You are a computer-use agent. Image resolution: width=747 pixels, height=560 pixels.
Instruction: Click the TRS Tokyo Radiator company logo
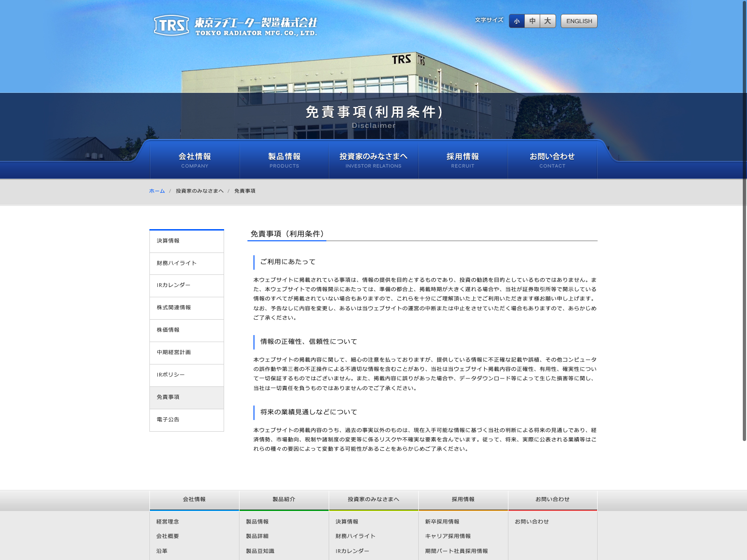point(235,25)
